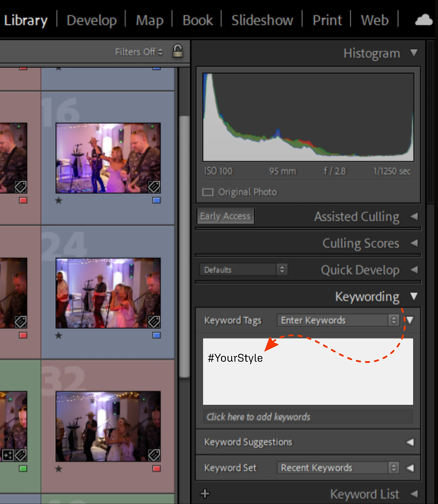Screen dimensions: 438x504
Task: Toggle the Original Photo checkbox
Action: (x=208, y=192)
